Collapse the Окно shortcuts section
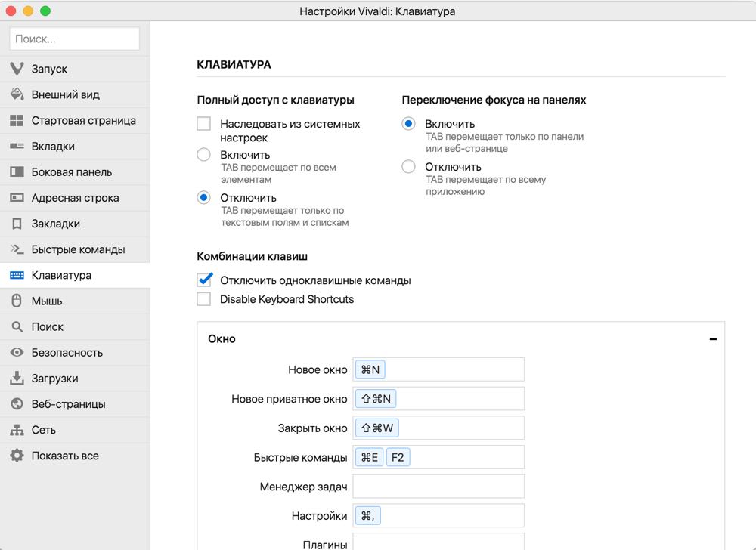 pos(713,339)
